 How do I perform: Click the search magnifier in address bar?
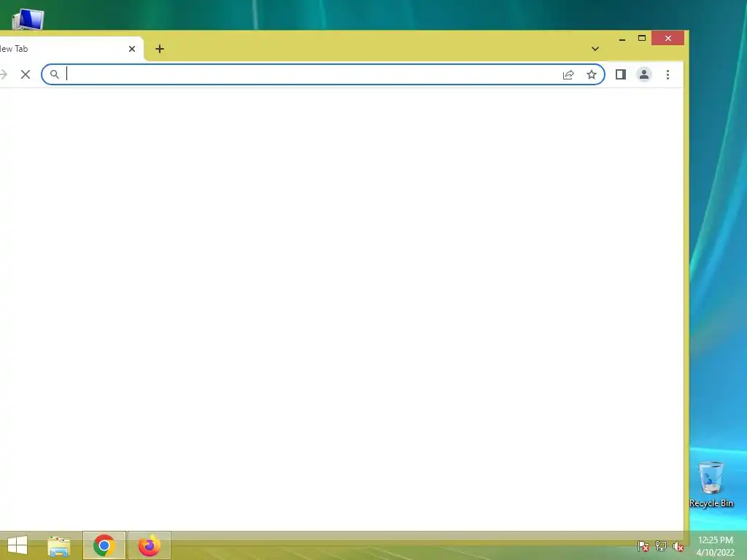55,74
